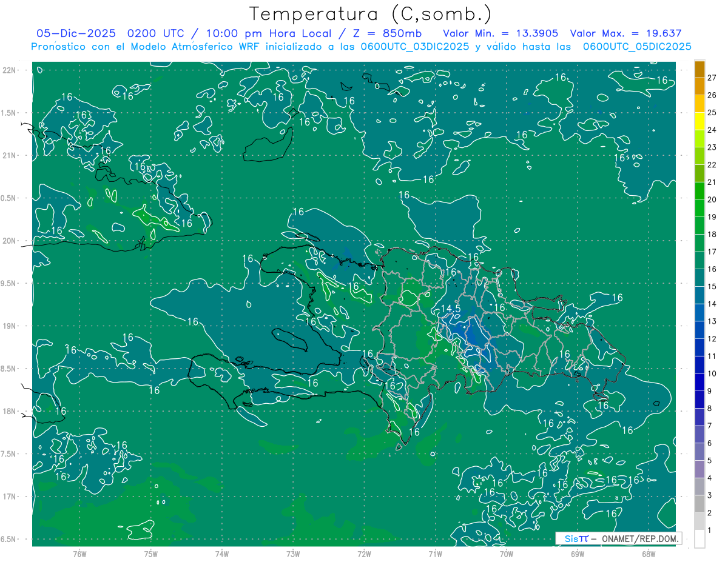This screenshot has height=562, width=728.
Task: Select valid-until time '0600UTC_05DIC2025'
Action: (x=637, y=47)
